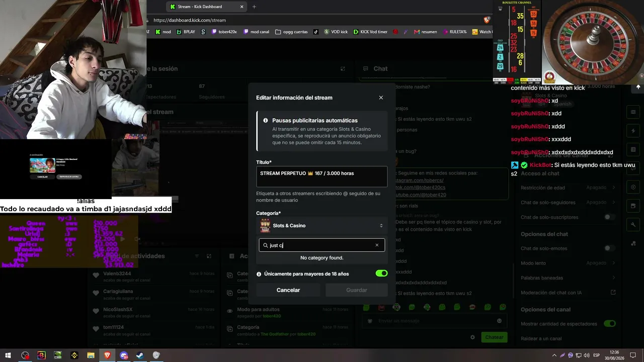Image resolution: width=644 pixels, height=362 pixels.
Task: Open the TikTok bookmark icon
Action: point(316,32)
